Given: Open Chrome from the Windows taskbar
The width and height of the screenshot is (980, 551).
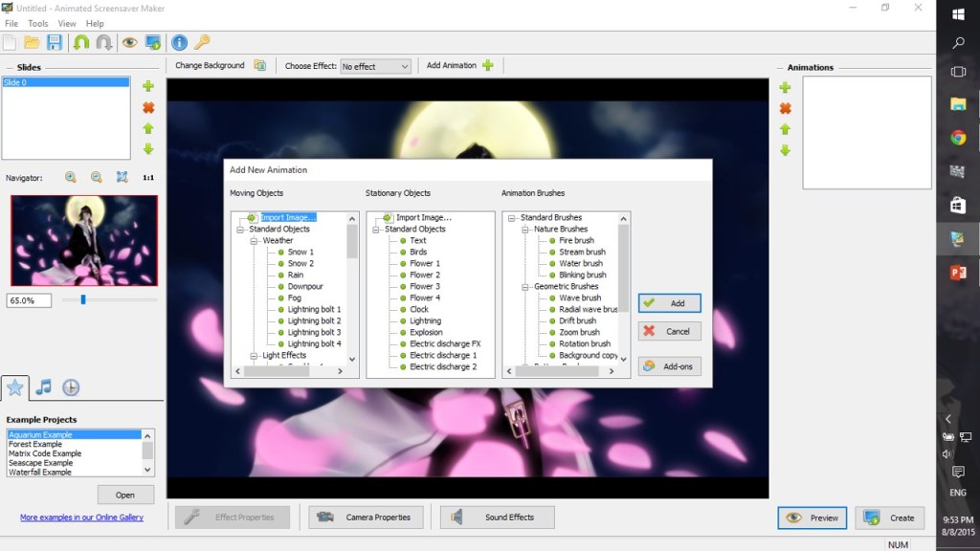Looking at the screenshot, I should pos(958,138).
